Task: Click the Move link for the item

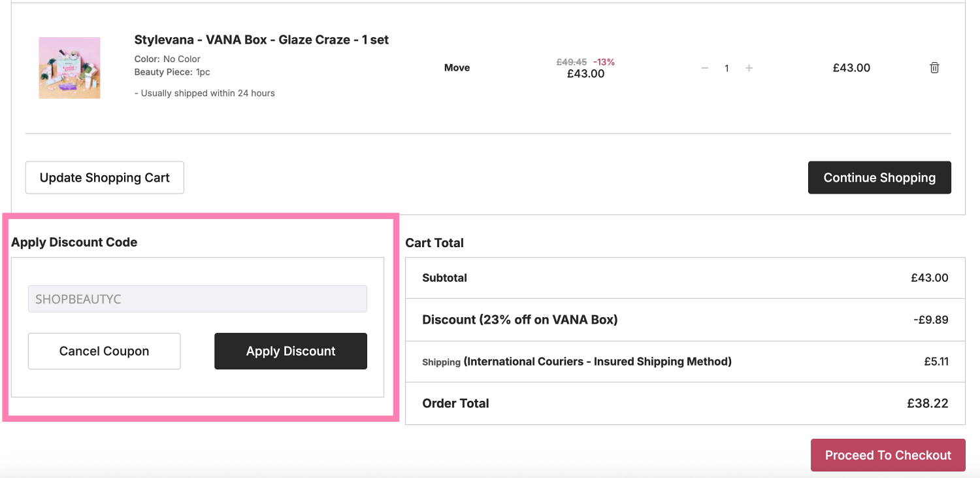Action: (457, 67)
